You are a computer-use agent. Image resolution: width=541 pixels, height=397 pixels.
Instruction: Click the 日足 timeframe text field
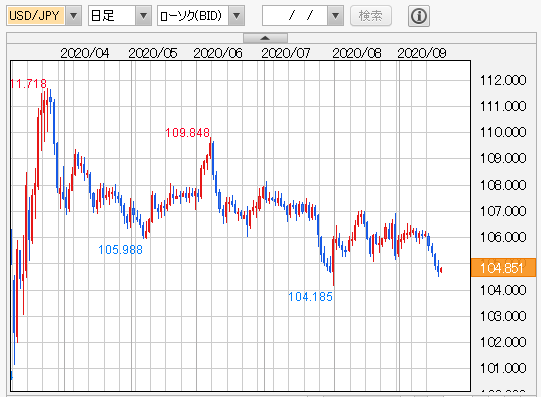[112, 16]
